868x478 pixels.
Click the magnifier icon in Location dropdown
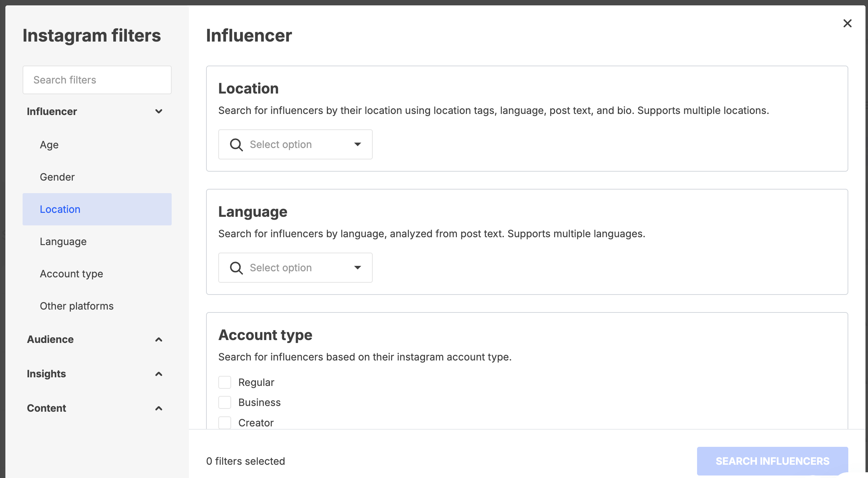coord(236,145)
